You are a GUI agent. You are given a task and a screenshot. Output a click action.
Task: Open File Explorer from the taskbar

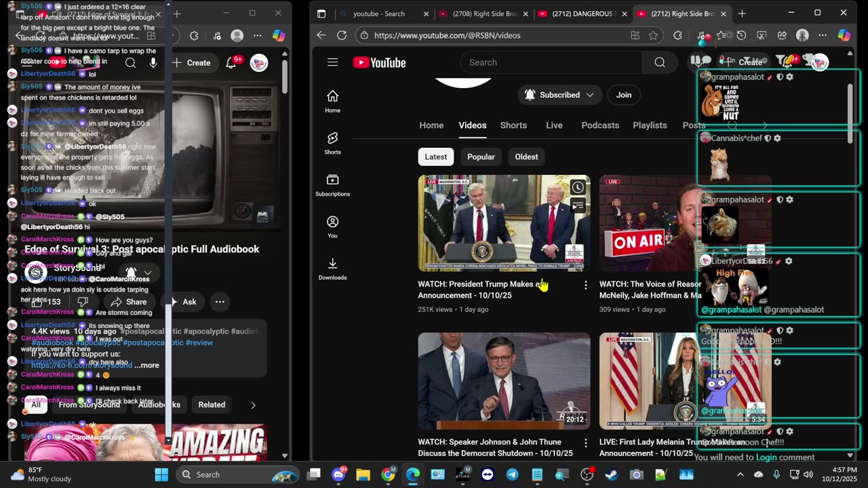(363, 474)
